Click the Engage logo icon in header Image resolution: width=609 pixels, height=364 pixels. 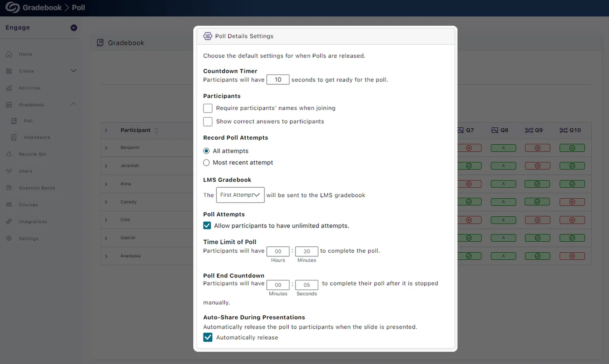point(12,8)
